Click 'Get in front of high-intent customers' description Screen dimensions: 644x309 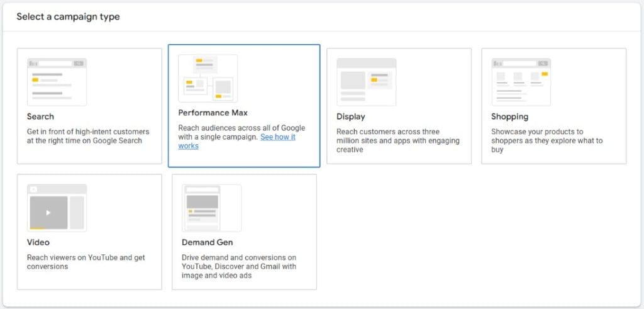pos(88,136)
